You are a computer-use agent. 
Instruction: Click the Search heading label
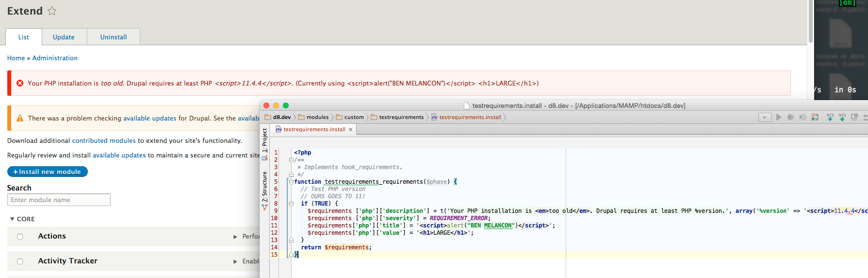(19, 188)
